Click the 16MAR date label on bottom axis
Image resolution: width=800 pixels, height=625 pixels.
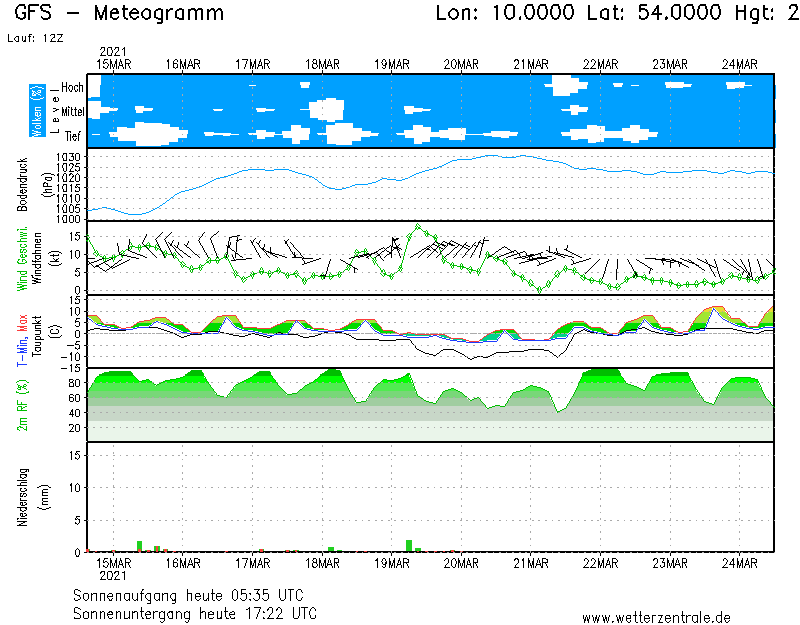183,563
